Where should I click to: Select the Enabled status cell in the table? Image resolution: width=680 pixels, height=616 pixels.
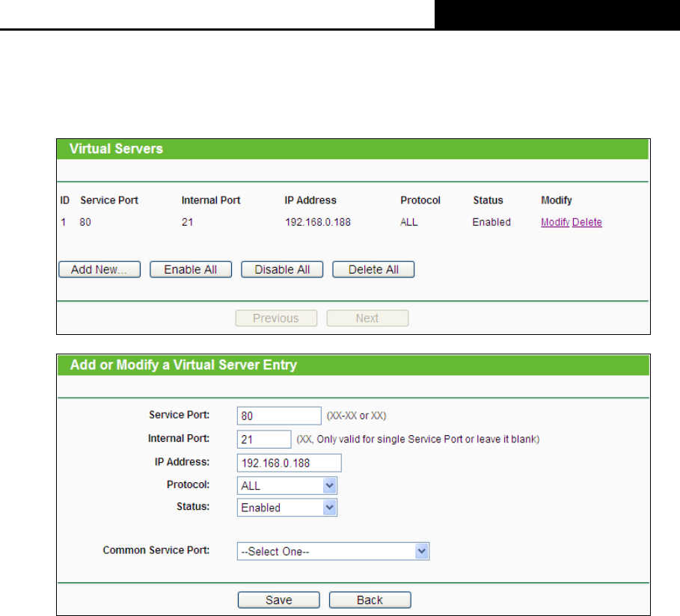click(x=491, y=222)
